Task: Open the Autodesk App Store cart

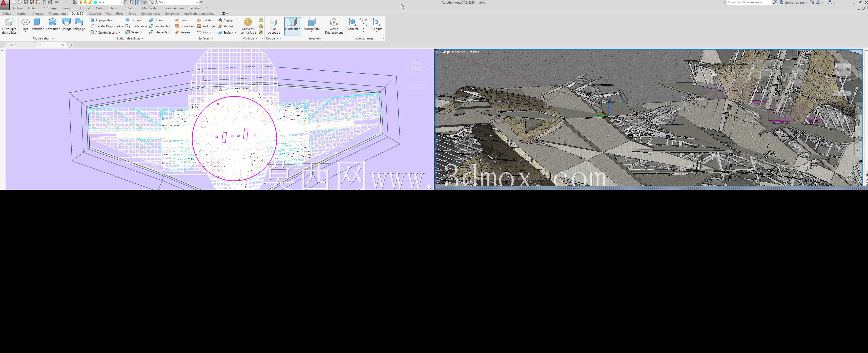Action: click(x=812, y=2)
